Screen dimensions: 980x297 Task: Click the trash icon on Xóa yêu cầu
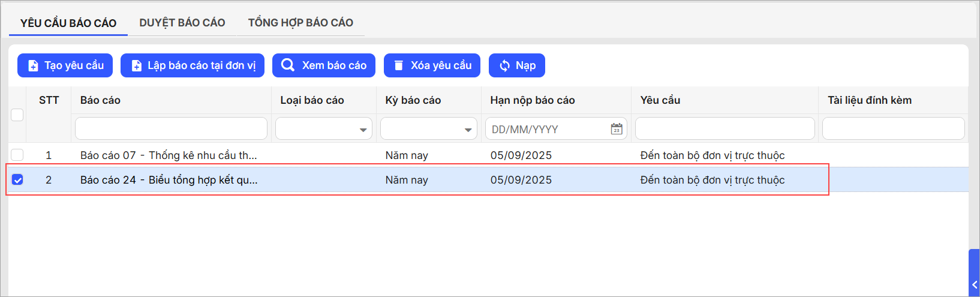(398, 66)
